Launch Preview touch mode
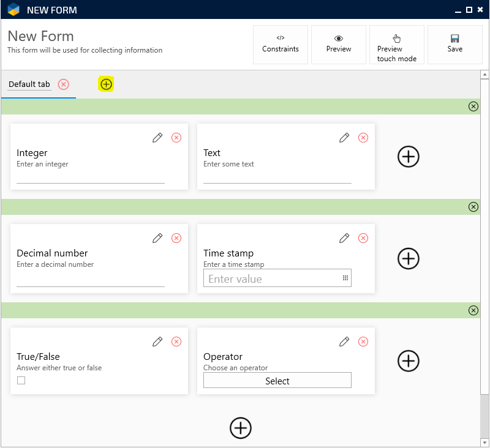This screenshot has width=490, height=448. click(x=397, y=45)
